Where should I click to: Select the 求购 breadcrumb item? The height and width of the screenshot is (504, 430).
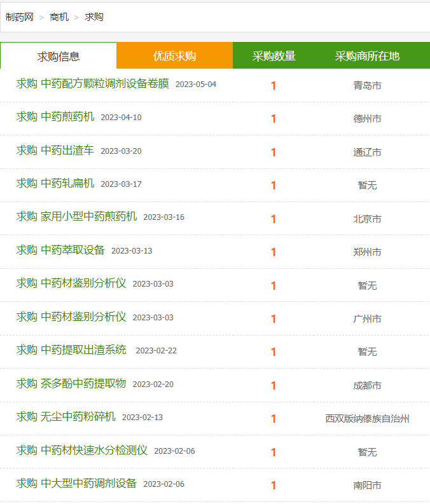[94, 17]
